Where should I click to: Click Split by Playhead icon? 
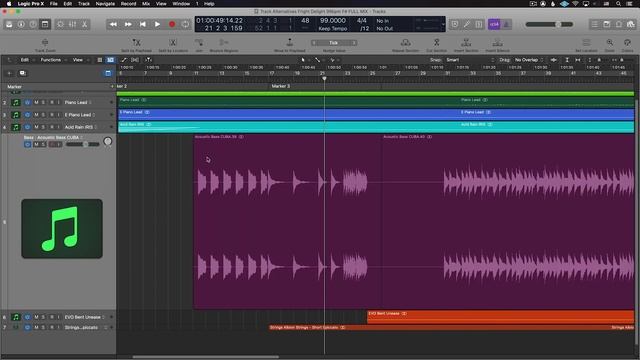pos(136,42)
